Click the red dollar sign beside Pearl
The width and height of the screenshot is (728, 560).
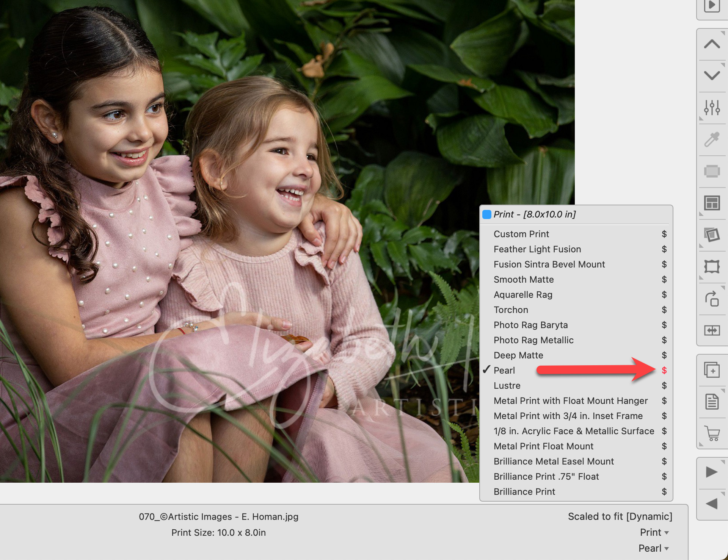pyautogui.click(x=664, y=371)
